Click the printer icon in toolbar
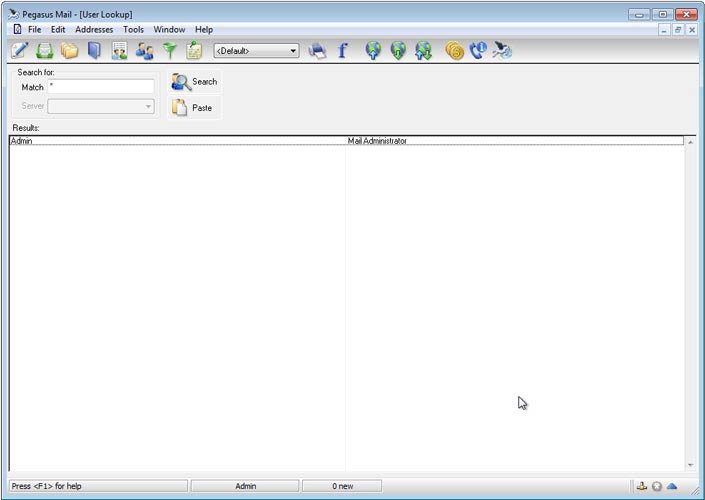This screenshot has width=705, height=500. [317, 50]
